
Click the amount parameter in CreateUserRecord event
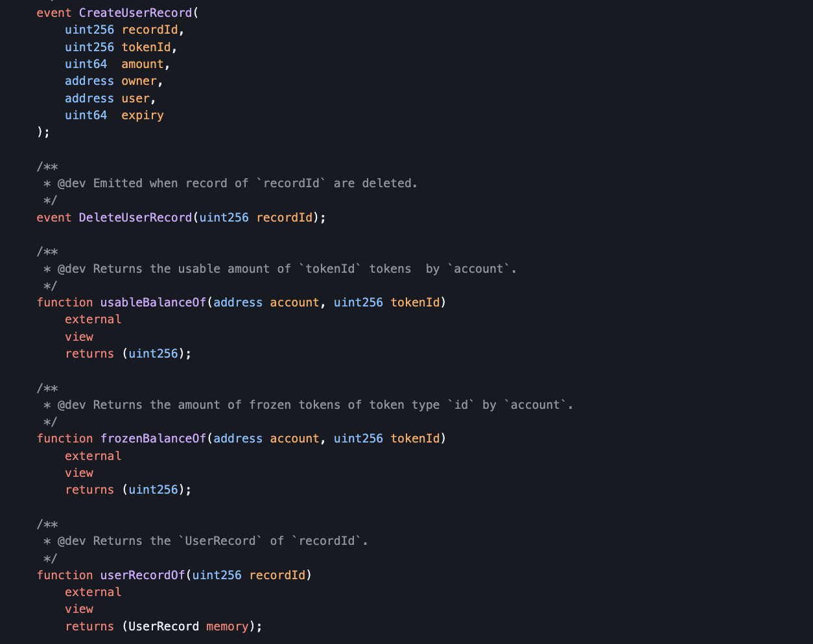pyautogui.click(x=143, y=64)
